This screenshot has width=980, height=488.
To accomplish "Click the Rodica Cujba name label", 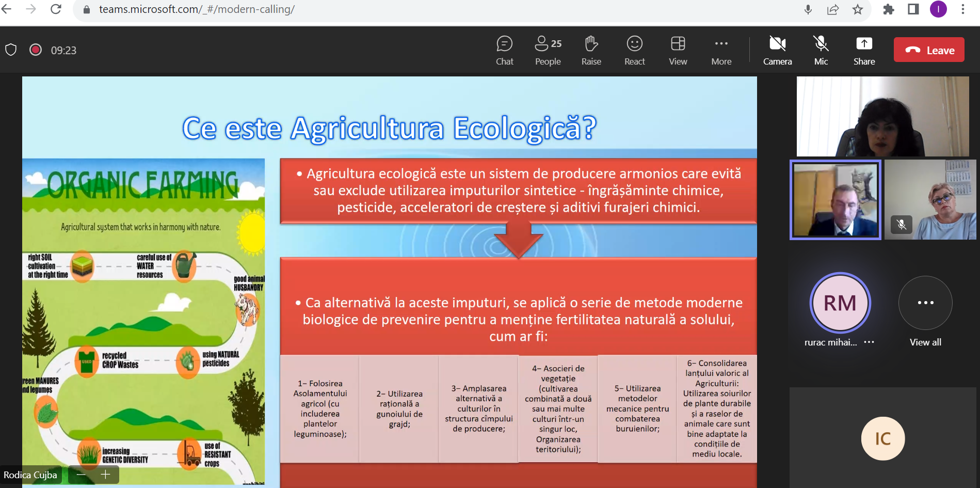I will pos(30,475).
